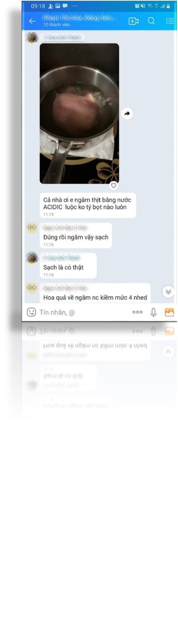Viewport: 178px width, 644px height.
Task: Open the image gallery picker
Action: coord(169,312)
